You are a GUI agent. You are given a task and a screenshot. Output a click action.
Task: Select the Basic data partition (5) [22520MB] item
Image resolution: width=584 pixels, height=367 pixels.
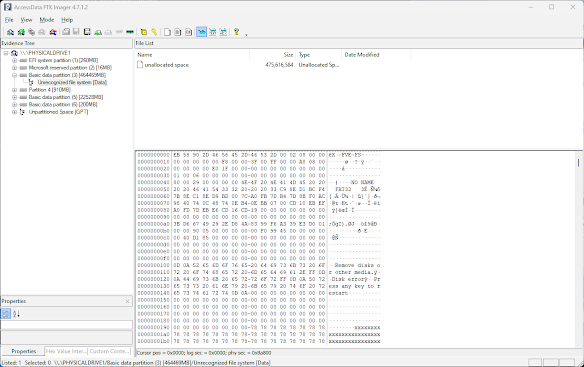coord(66,97)
